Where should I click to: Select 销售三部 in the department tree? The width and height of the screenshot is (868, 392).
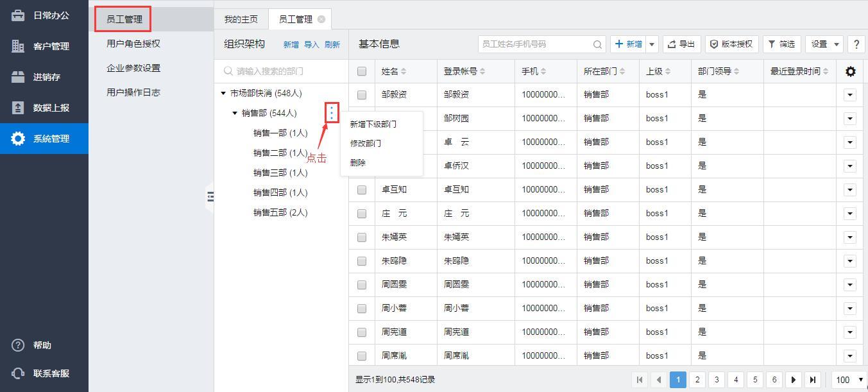[x=280, y=173]
